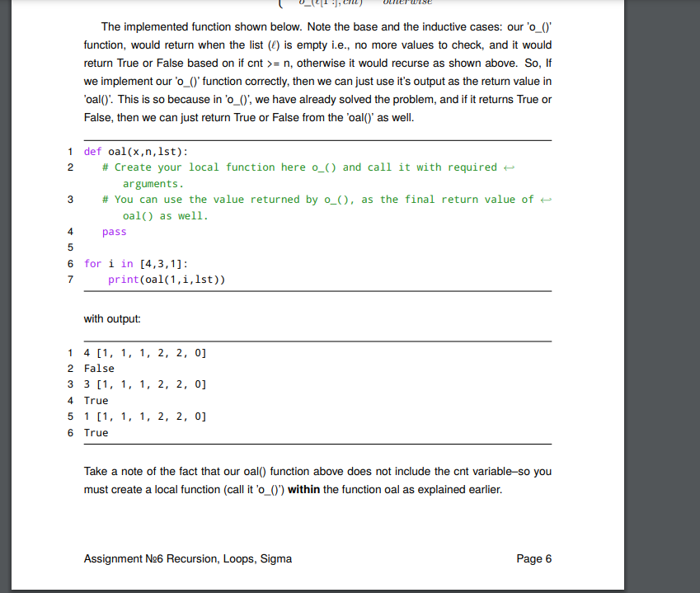Click the 'False' output line
The width and height of the screenshot is (700, 593).
(x=99, y=369)
